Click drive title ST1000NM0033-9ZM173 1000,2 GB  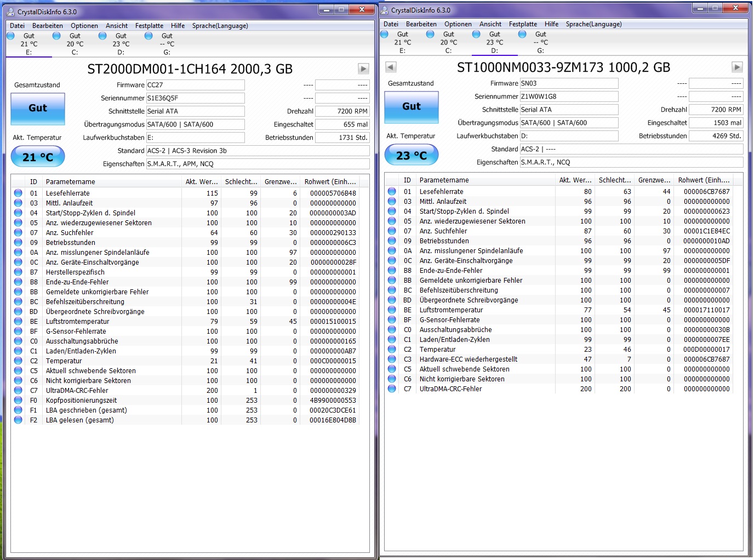pyautogui.click(x=564, y=67)
